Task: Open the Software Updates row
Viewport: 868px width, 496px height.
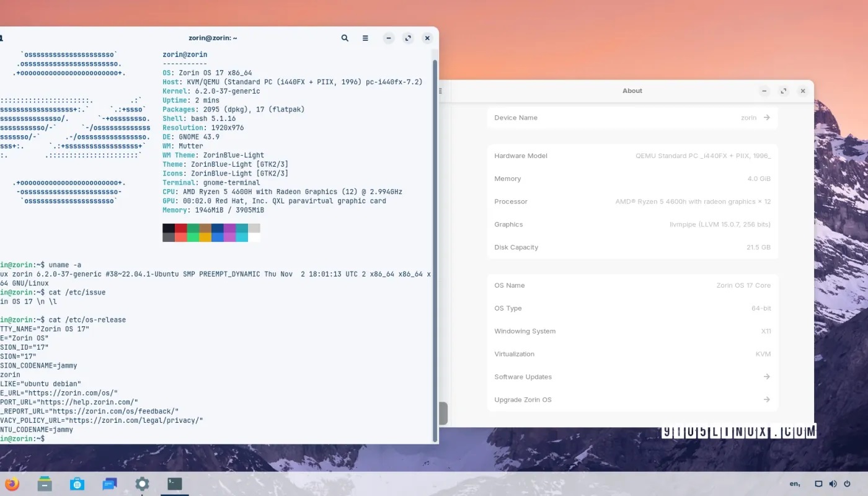Action: point(632,376)
